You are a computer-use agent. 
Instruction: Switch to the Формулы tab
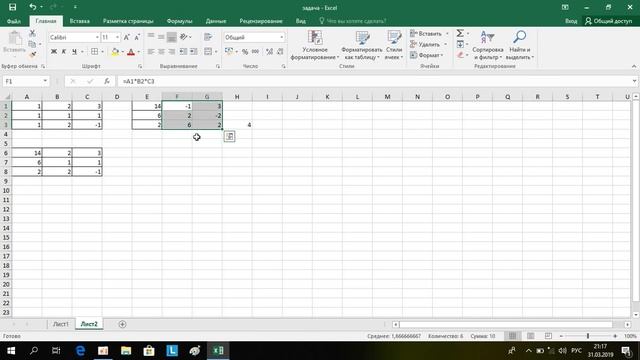point(179,21)
